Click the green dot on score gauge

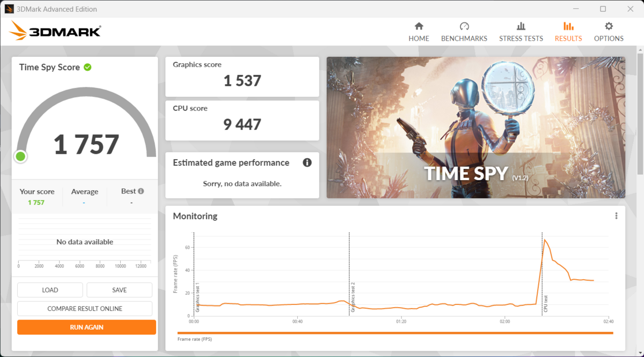[x=20, y=157]
